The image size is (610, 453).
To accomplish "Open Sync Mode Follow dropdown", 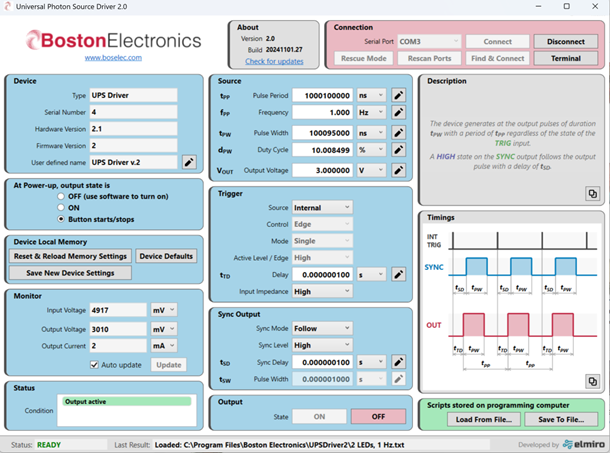I will [x=323, y=328].
